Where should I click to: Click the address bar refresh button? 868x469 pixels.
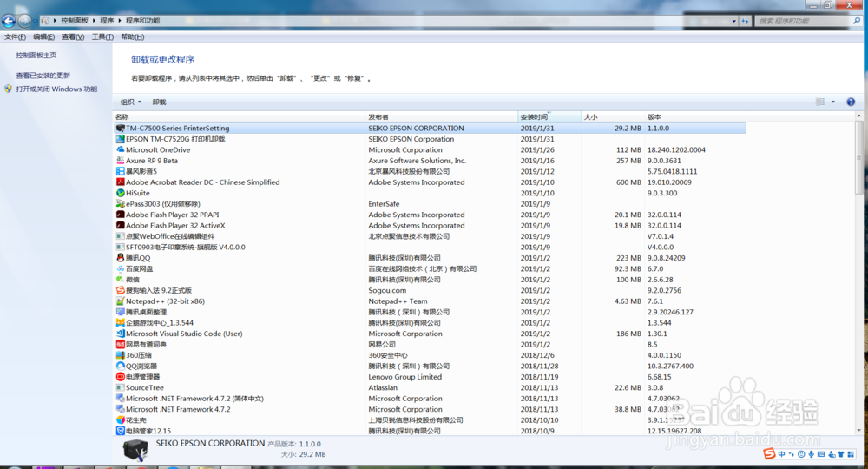pyautogui.click(x=745, y=21)
